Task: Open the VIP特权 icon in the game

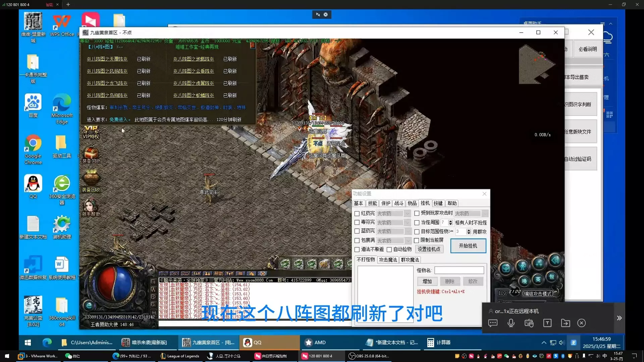Action: 91,132
